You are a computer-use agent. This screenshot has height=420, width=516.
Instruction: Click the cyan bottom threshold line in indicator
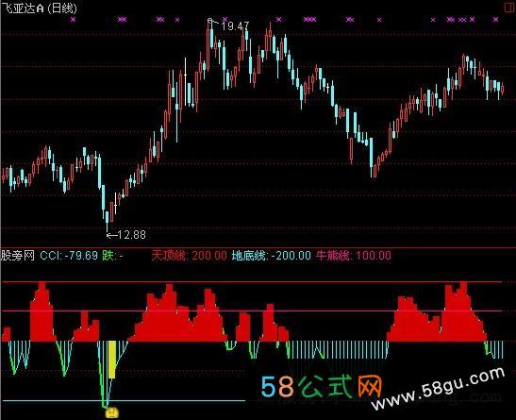[x=124, y=401]
